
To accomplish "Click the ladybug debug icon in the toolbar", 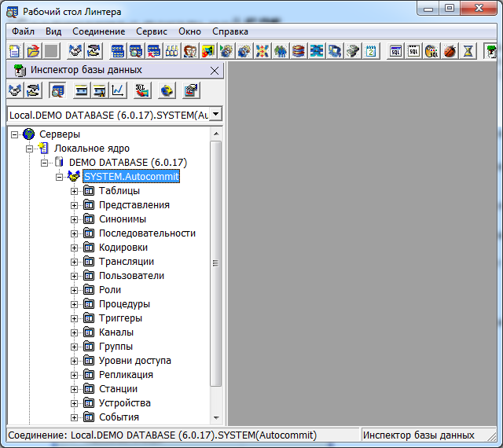I will 450,51.
